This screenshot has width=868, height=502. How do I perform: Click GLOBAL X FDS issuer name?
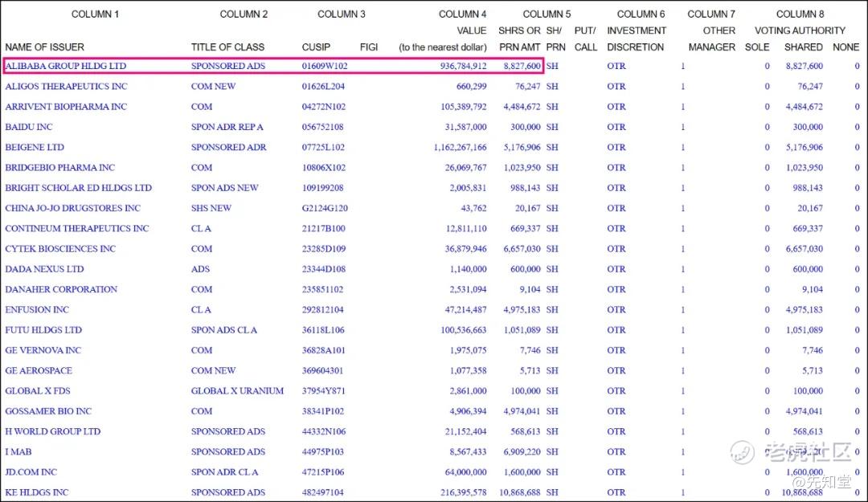38,390
